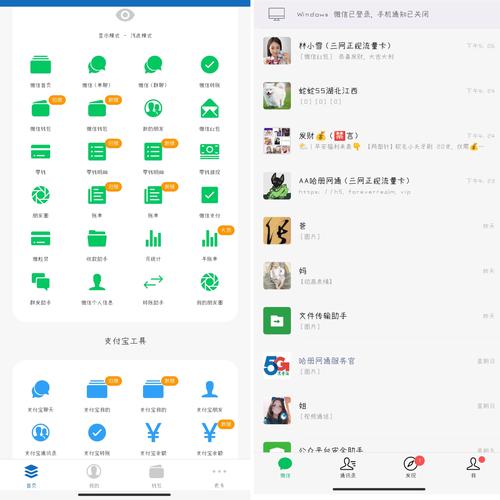Click the 5G logo avatar

tap(277, 366)
